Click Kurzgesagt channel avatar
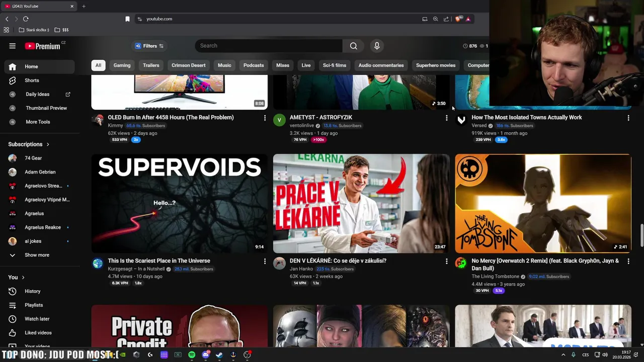Screen dimensions: 644x362 click(x=98, y=263)
